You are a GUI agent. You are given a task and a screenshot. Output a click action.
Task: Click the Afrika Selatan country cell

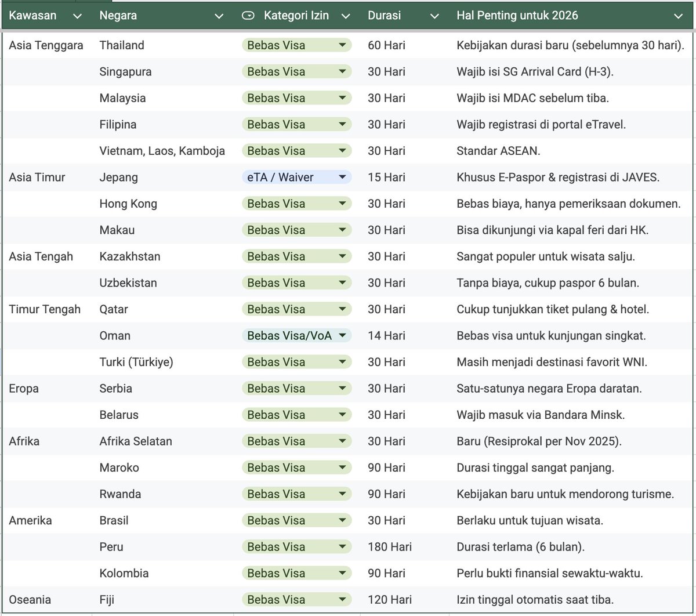(164, 441)
